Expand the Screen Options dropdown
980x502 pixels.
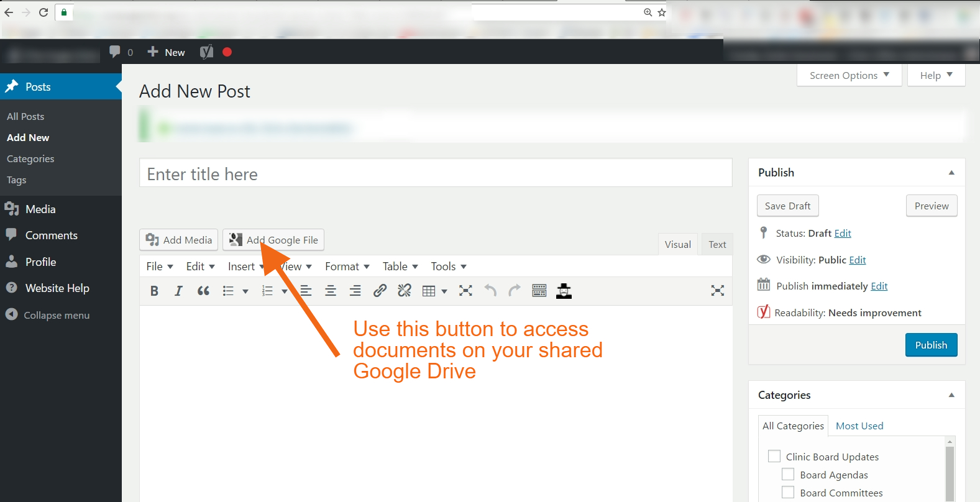pos(849,75)
